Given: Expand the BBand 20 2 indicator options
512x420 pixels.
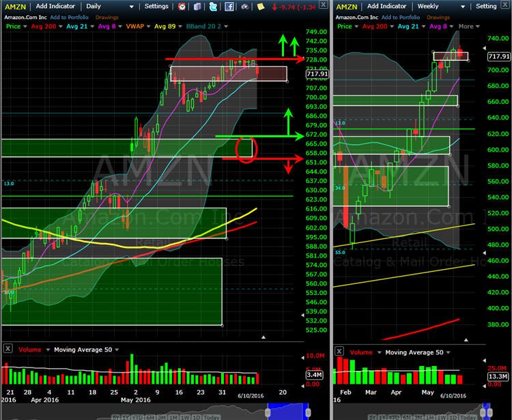Looking at the screenshot, I should point(226,27).
